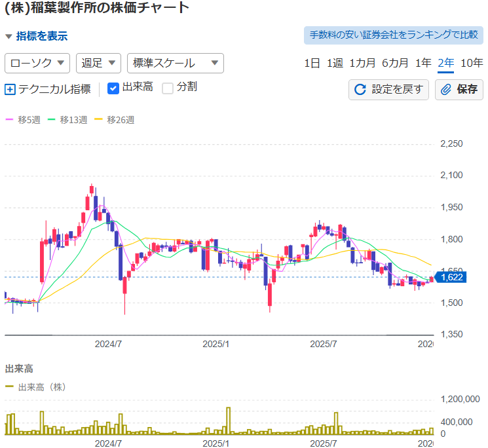
Task: Click the 移13週 green legend marker
Action: [x=51, y=120]
